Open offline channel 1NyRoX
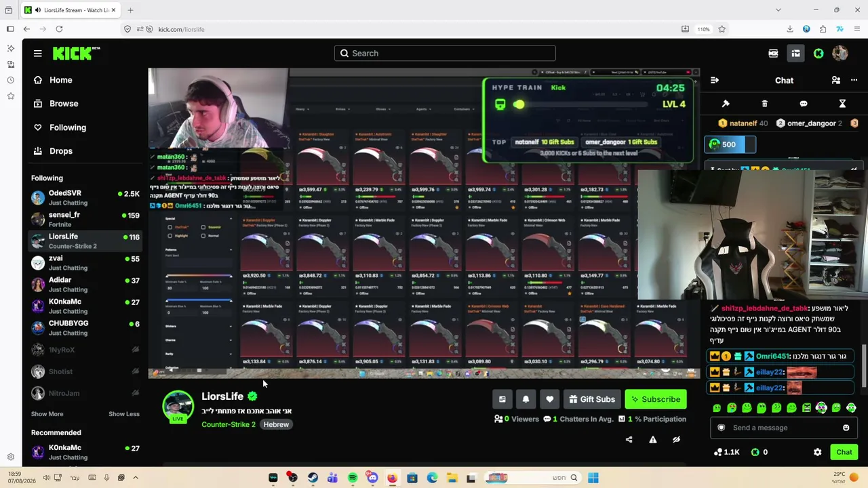Screen dimensions: 868x488 click(85, 350)
